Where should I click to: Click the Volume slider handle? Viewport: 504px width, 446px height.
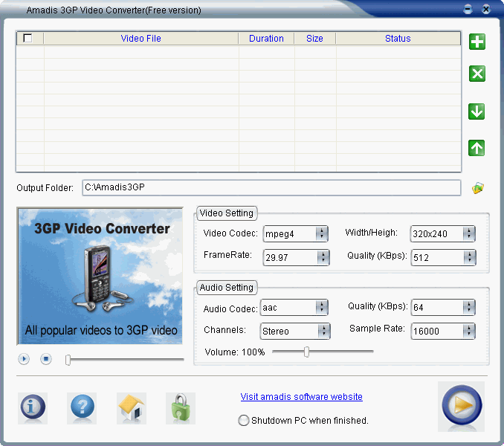306,352
